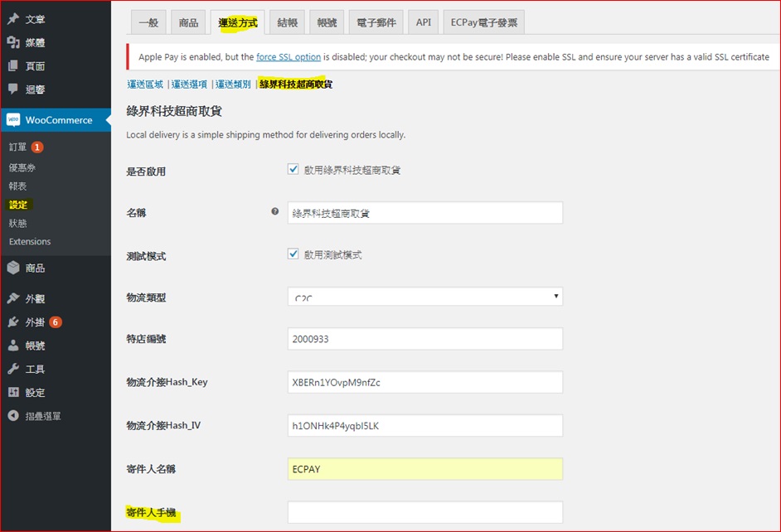This screenshot has width=781, height=532.
Task: Switch to the 一般 tab
Action: [x=148, y=22]
